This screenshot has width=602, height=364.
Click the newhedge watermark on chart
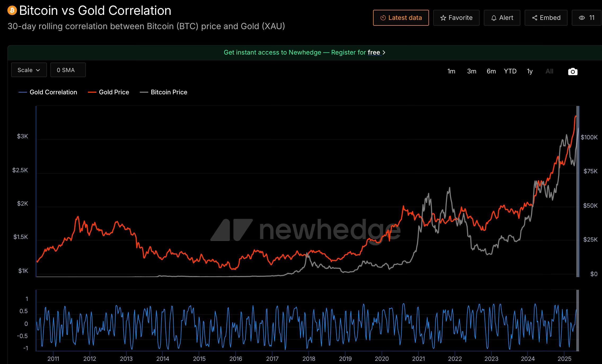pos(305,229)
